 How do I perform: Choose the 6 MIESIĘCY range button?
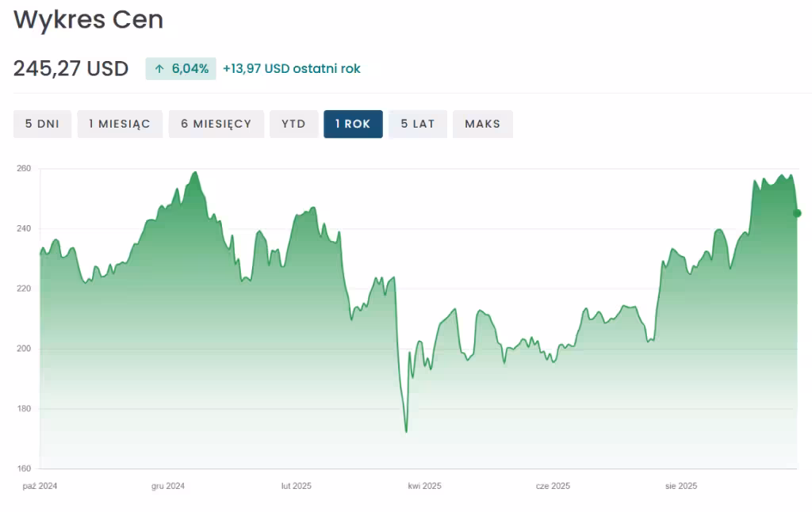(216, 124)
